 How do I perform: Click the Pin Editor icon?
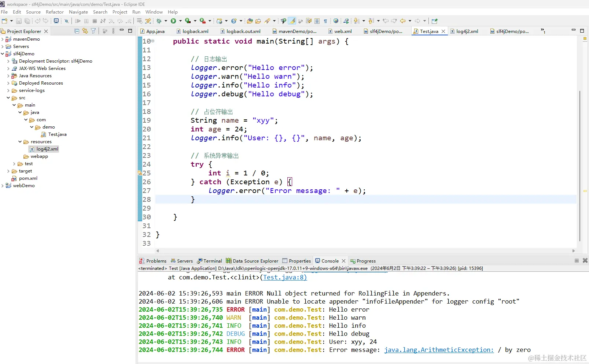pos(435,21)
